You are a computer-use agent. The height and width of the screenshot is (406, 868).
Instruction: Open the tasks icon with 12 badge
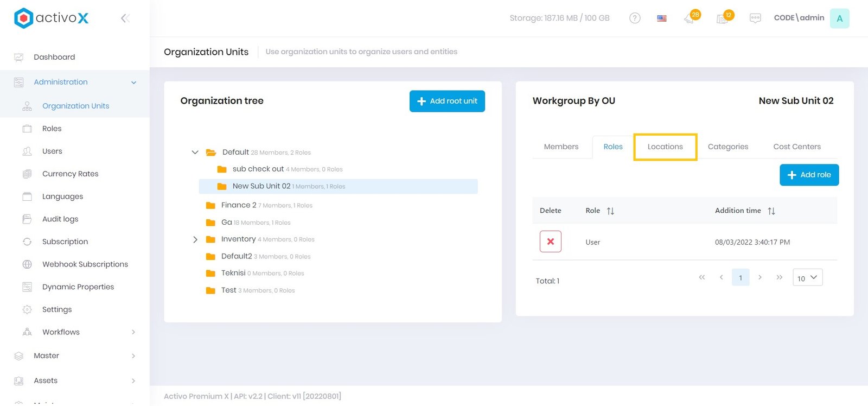(x=722, y=18)
